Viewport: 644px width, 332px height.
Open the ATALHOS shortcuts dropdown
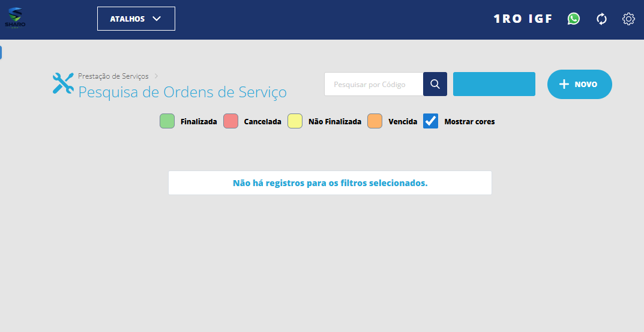(136, 19)
